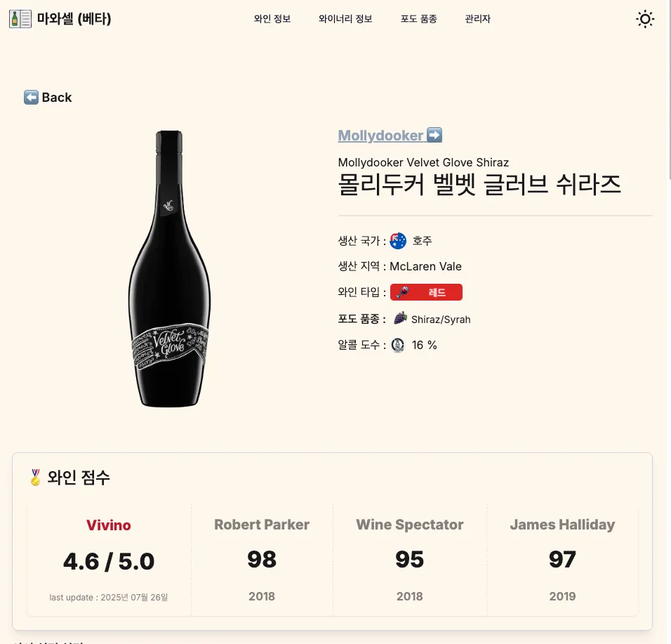
Task: Click the grape variety icon
Action: 400,319
